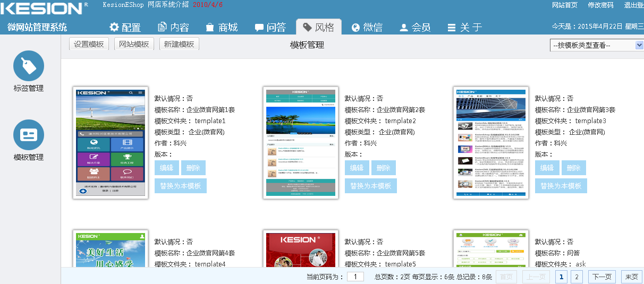The image size is (644, 284).
Task: Open the 内容 document menu
Action: click(x=173, y=28)
